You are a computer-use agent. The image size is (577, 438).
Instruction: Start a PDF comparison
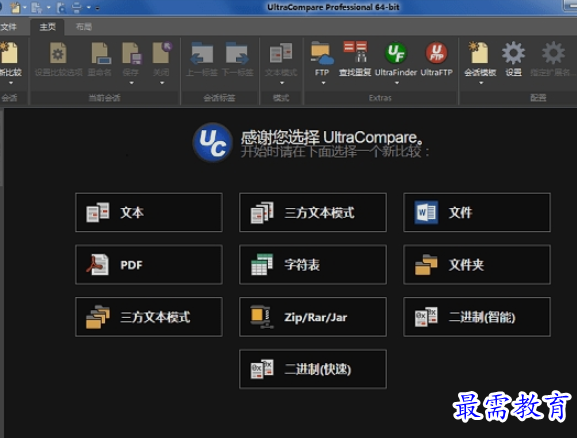tap(149, 265)
